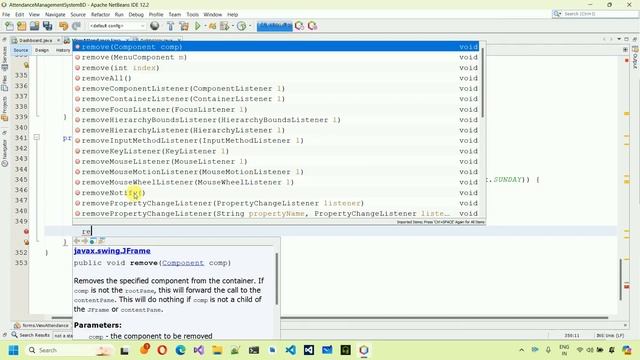Open the Edit menu

tap(19, 14)
